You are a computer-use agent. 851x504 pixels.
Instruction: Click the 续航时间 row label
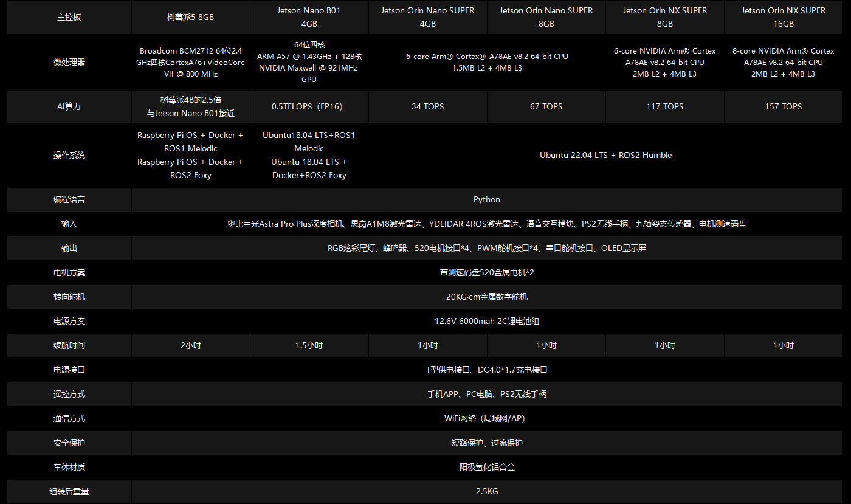point(69,345)
